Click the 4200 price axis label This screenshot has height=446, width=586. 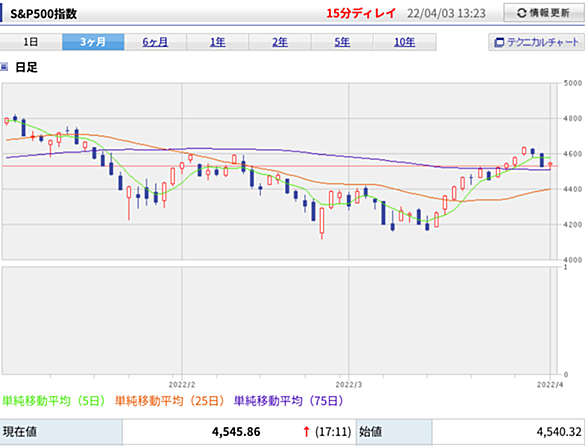(x=573, y=224)
